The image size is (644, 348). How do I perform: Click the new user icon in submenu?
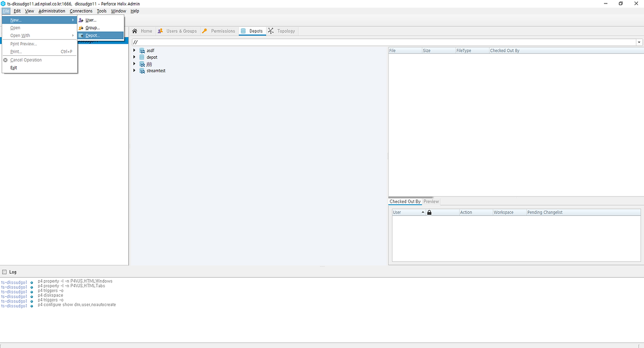tap(81, 20)
